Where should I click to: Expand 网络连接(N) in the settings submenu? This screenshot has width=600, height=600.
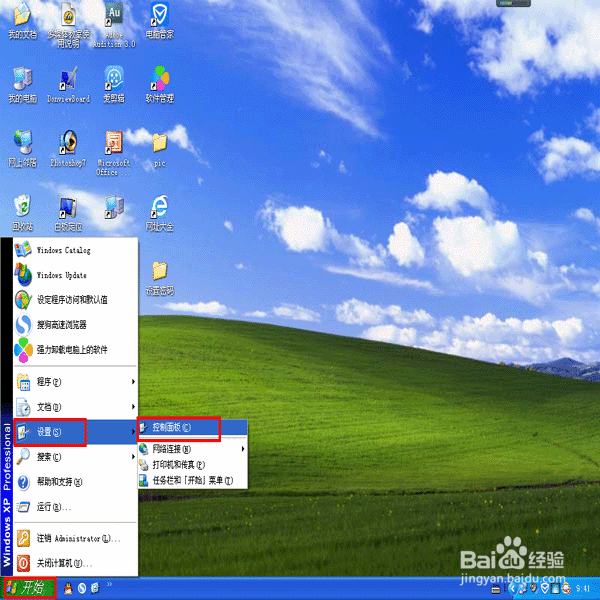click(192, 449)
